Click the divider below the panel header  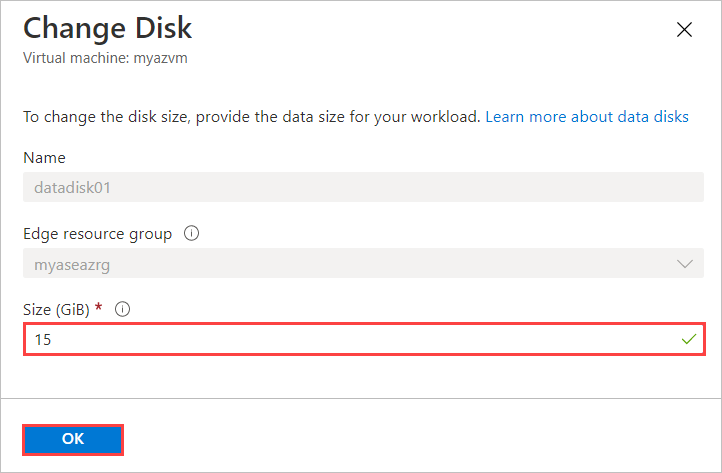[x=361, y=83]
